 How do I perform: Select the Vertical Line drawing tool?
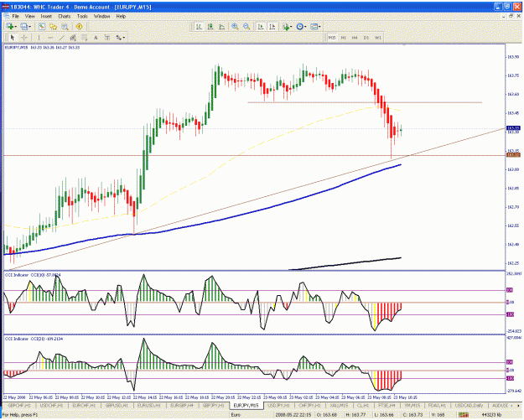[39, 38]
